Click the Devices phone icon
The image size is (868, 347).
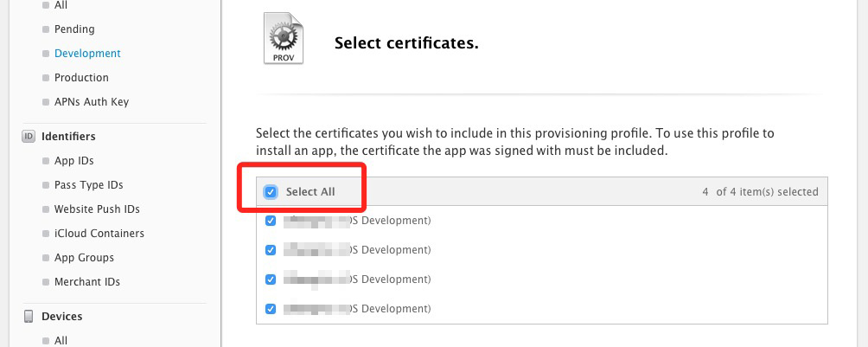tap(28, 316)
